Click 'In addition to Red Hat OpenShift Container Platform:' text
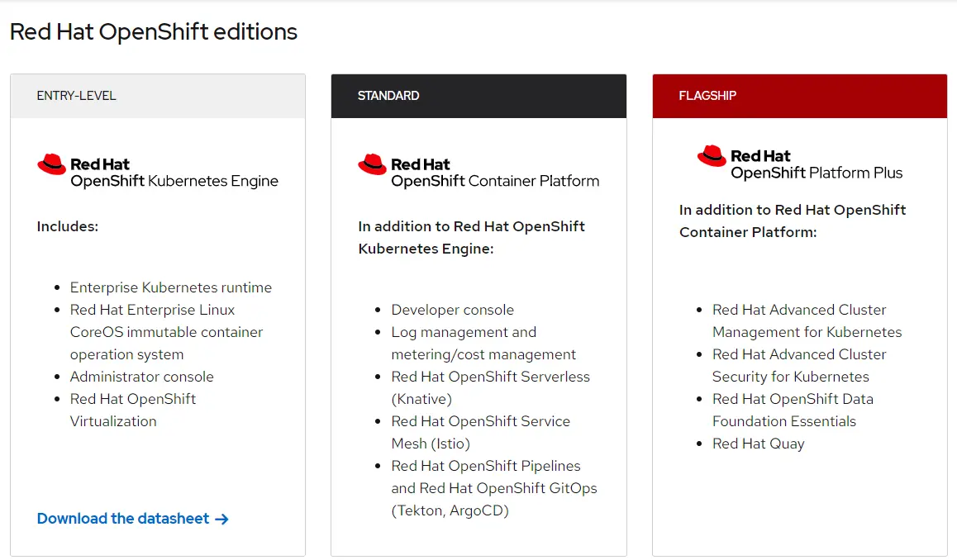 [793, 221]
